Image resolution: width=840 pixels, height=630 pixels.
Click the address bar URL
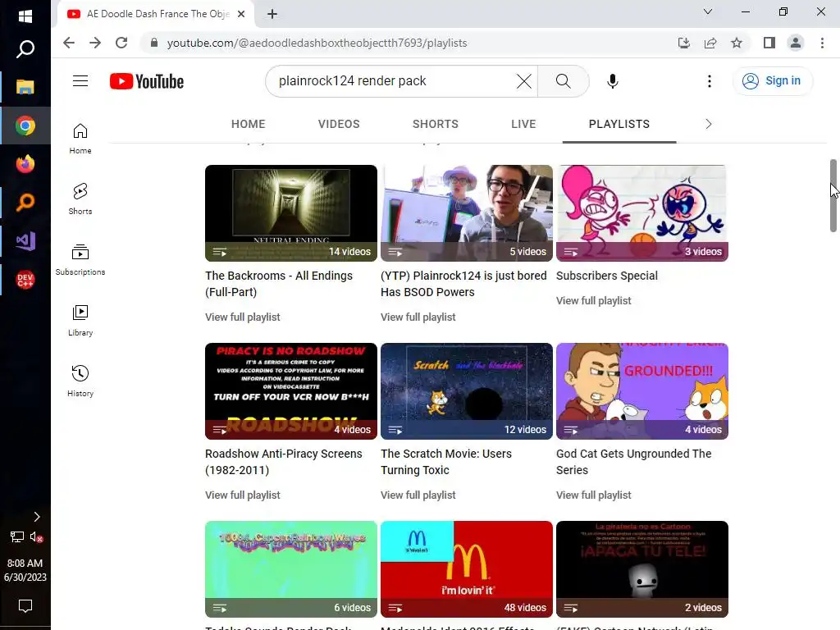point(317,43)
